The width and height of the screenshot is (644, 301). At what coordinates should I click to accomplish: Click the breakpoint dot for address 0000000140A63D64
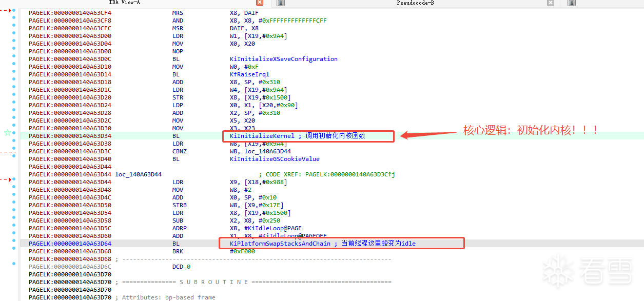(14, 242)
